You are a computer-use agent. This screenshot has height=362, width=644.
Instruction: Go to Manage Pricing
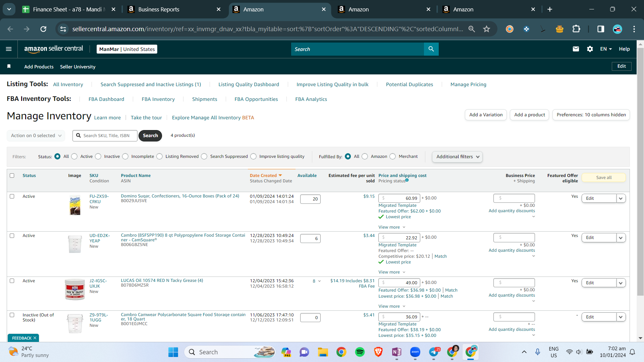(x=468, y=84)
